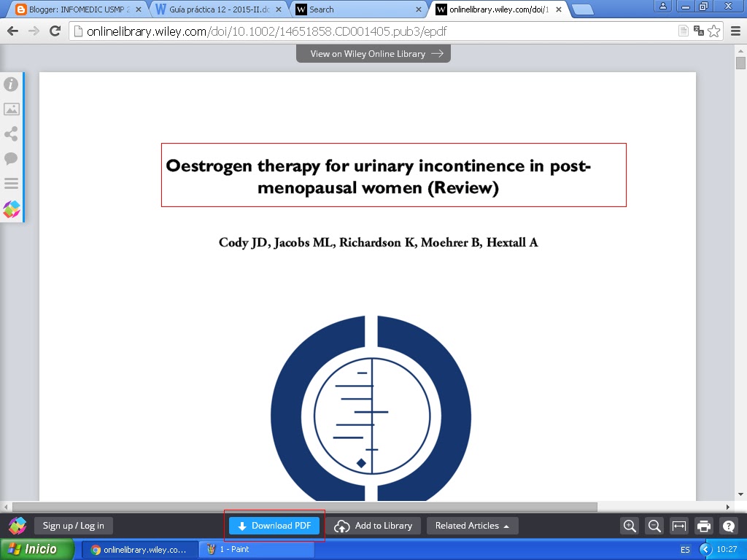Switch to the Paint taskbar window
The image size is (747, 560).
pos(256,549)
